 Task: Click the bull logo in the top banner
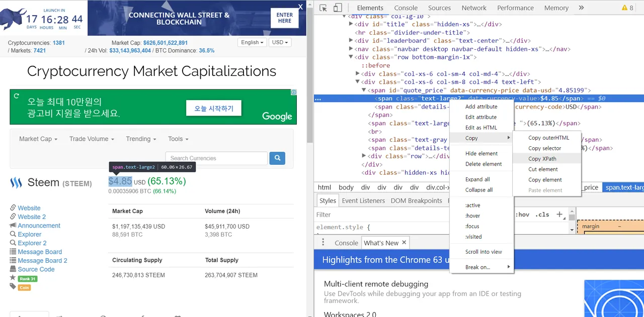point(12,19)
